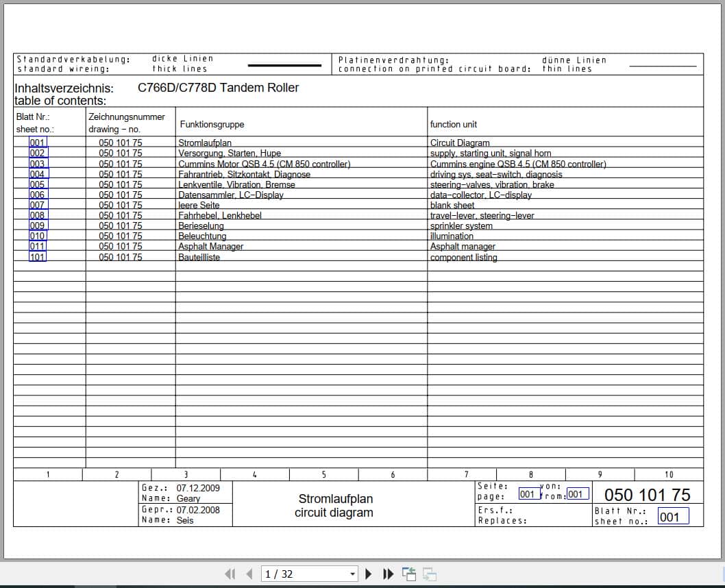Open the page number dropdown arrow

pyautogui.click(x=353, y=574)
